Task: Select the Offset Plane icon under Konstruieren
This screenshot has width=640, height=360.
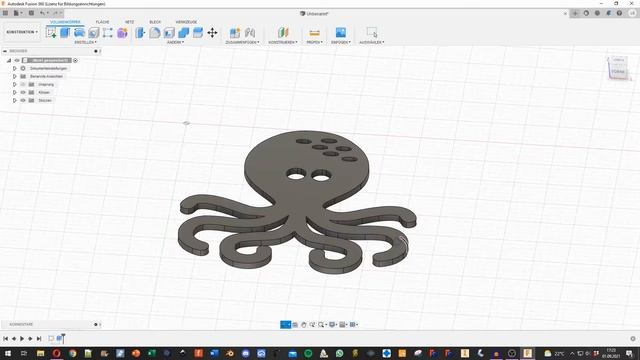Action: tap(283, 32)
